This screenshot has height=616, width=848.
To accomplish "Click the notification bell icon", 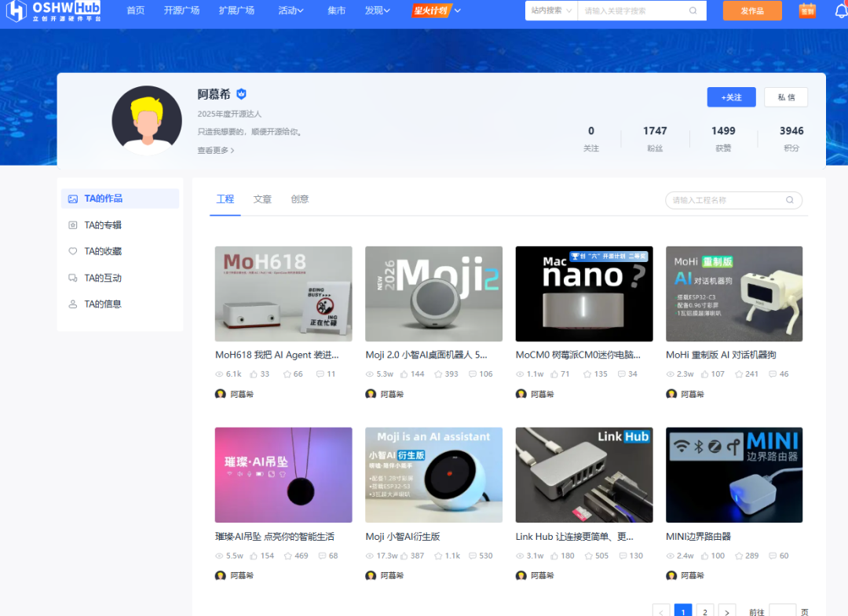I will coord(841,11).
